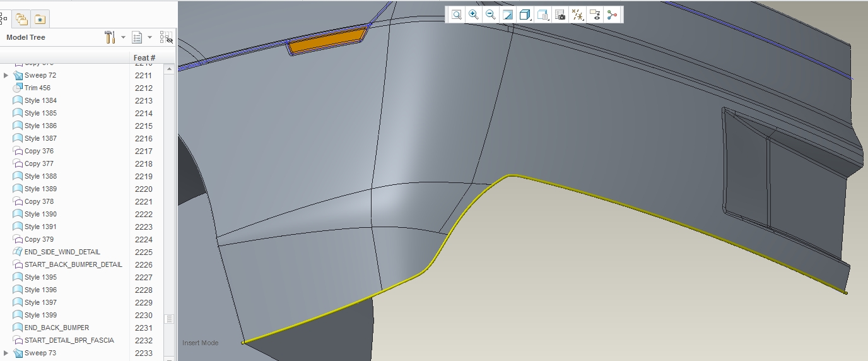Open the Display Style cube icon

(524, 15)
